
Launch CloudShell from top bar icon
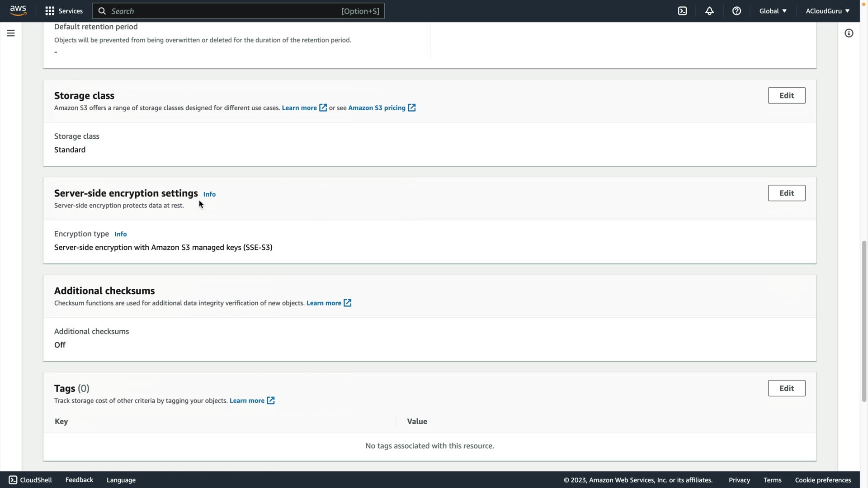point(682,11)
